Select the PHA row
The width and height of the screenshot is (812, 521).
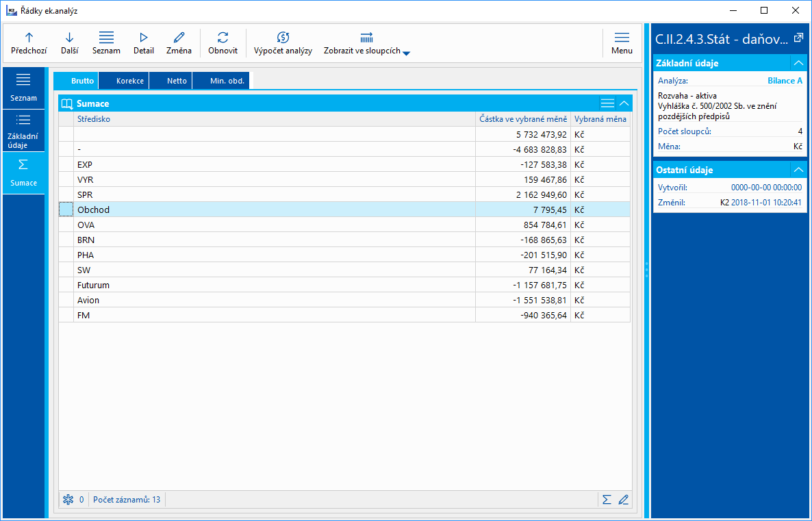click(x=344, y=255)
